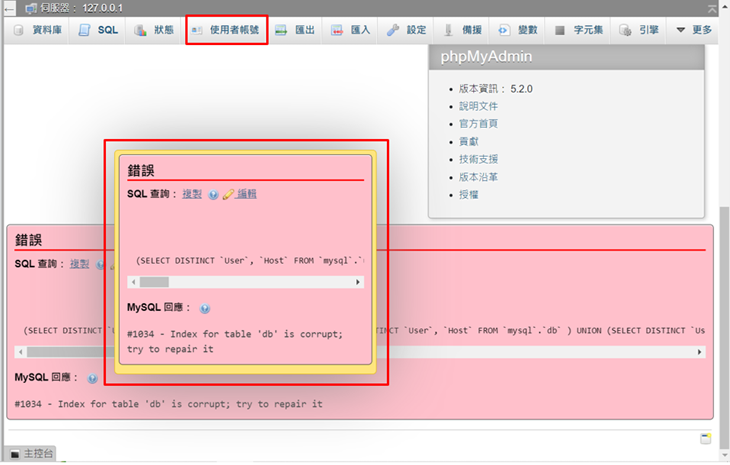Click 複製 link in the background error panel
The width and height of the screenshot is (730, 465).
coord(79,264)
